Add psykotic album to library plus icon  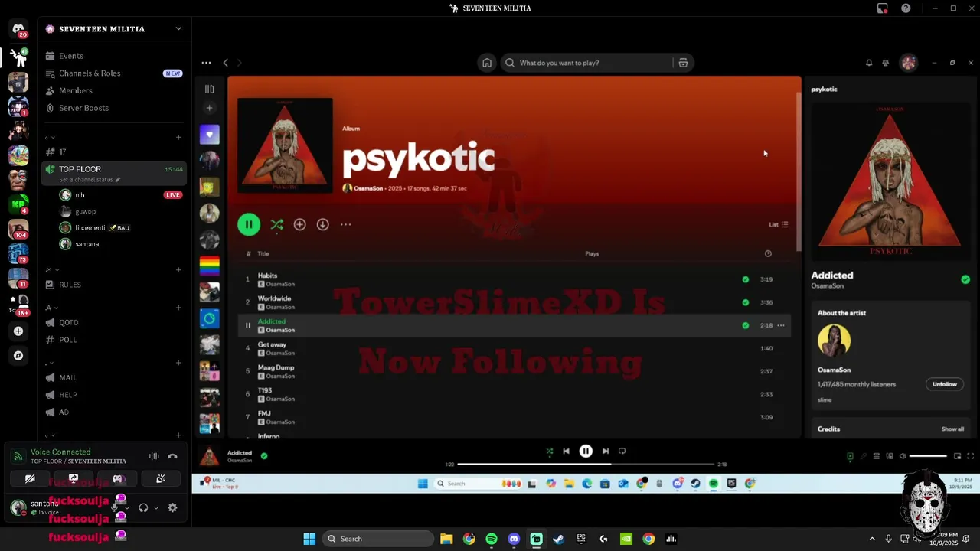(300, 224)
